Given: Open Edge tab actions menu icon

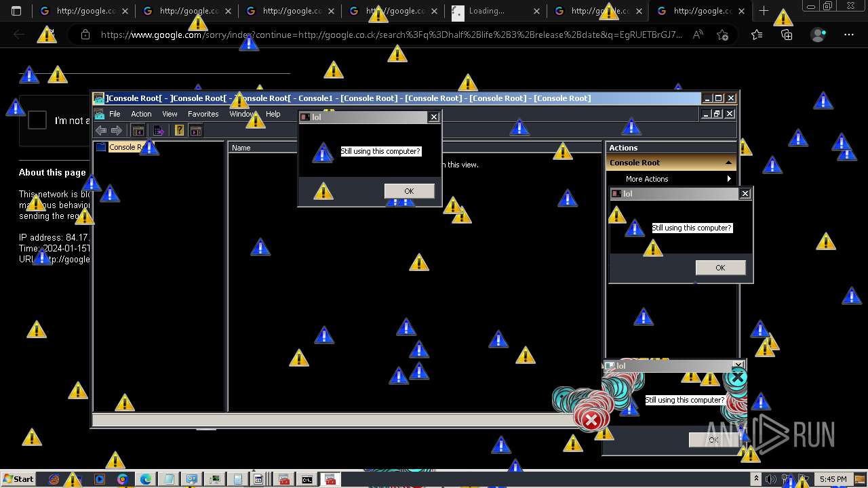Looking at the screenshot, I should pyautogui.click(x=16, y=11).
